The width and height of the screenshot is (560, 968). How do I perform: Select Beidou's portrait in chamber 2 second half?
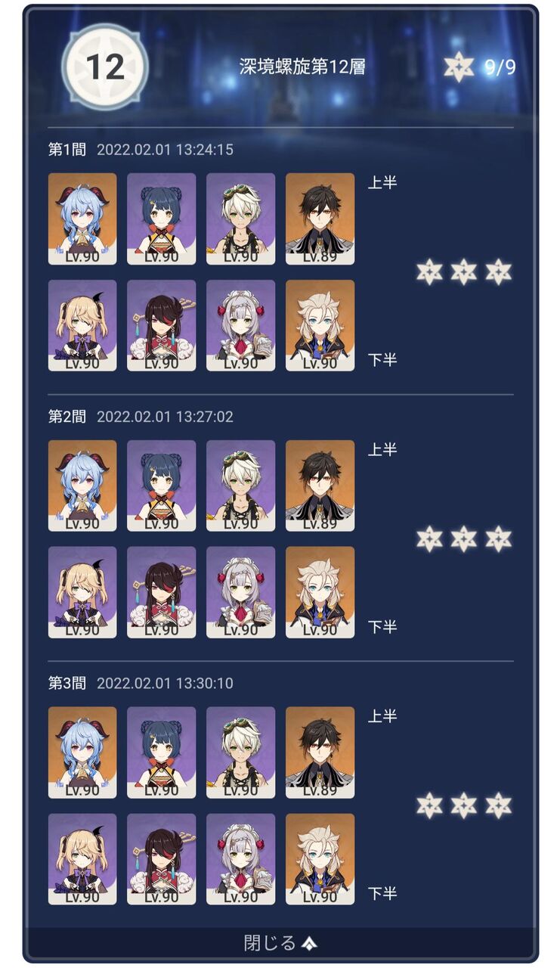click(161, 592)
